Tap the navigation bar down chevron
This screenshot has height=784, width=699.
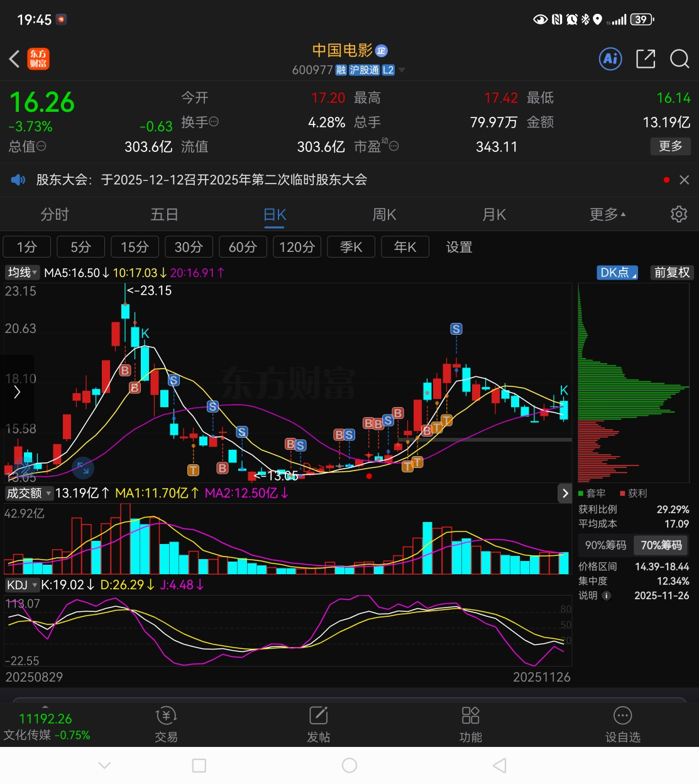pyautogui.click(x=104, y=765)
